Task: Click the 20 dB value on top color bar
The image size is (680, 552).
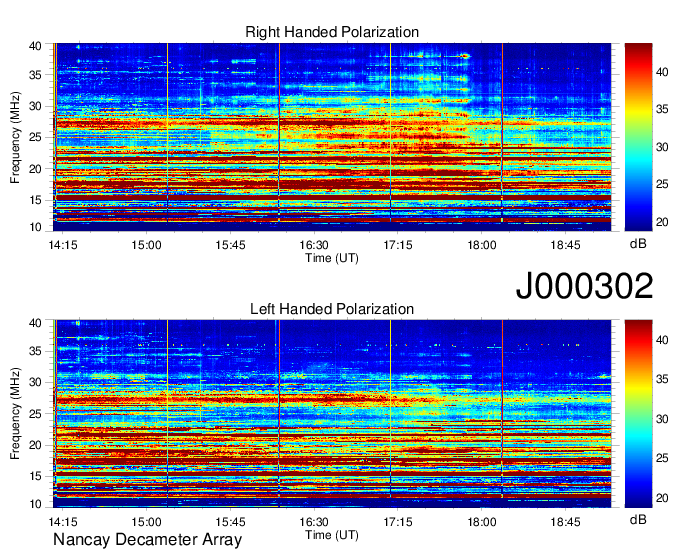Action: (662, 222)
